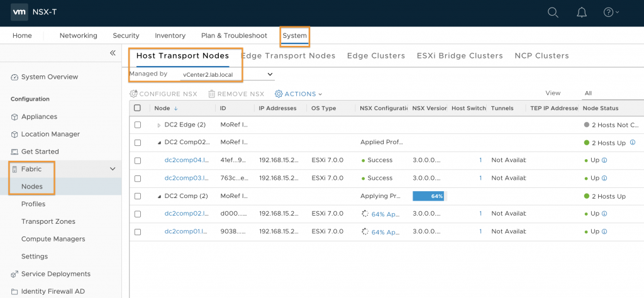Image resolution: width=644 pixels, height=298 pixels.
Task: Click the Location Manager cube icon
Action: coord(14,134)
